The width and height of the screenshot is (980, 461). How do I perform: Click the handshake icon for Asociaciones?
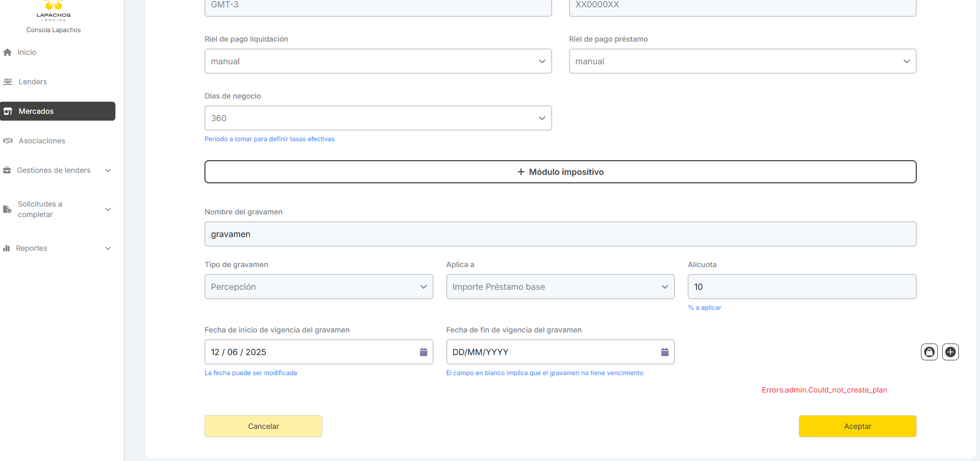8,141
